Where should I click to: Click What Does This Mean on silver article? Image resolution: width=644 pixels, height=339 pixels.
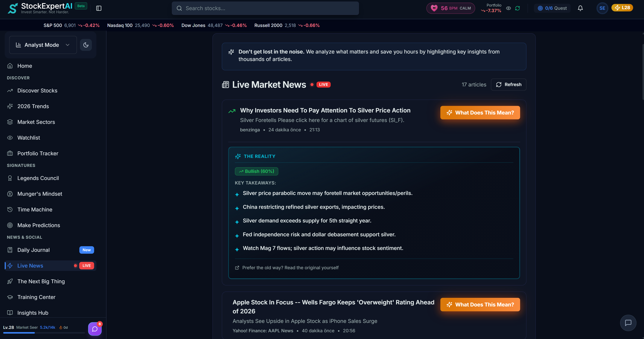(480, 112)
